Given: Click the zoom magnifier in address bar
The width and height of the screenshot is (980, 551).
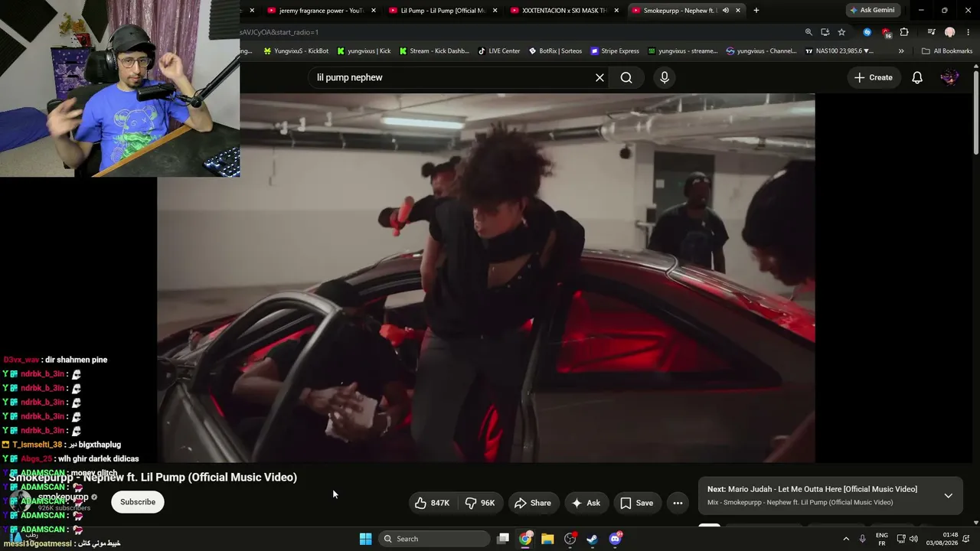Looking at the screenshot, I should (808, 32).
